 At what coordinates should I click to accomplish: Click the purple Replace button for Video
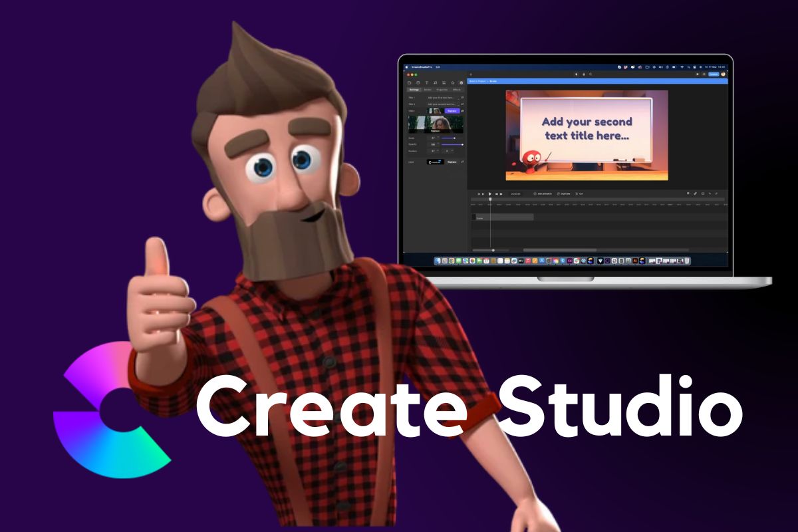click(452, 111)
